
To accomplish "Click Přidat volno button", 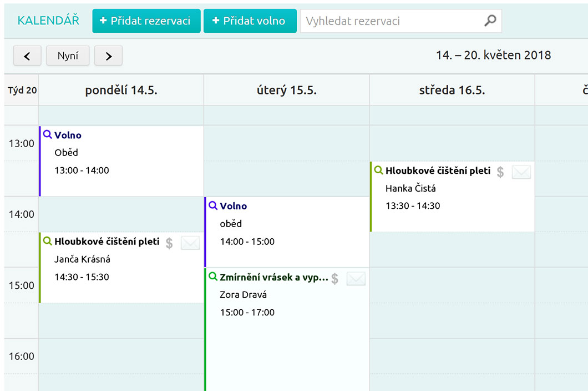I will (x=250, y=21).
